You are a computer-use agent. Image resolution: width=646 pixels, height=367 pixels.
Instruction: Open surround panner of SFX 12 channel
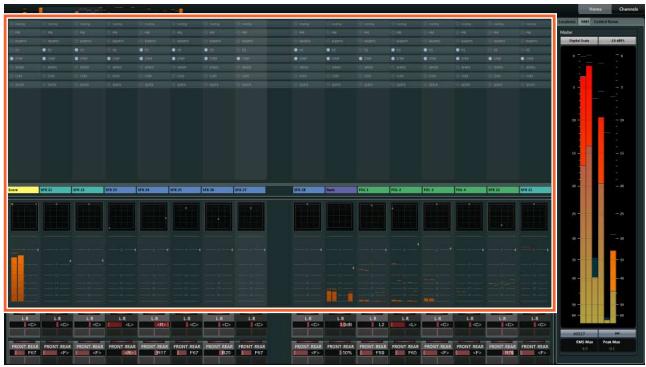pos(89,217)
